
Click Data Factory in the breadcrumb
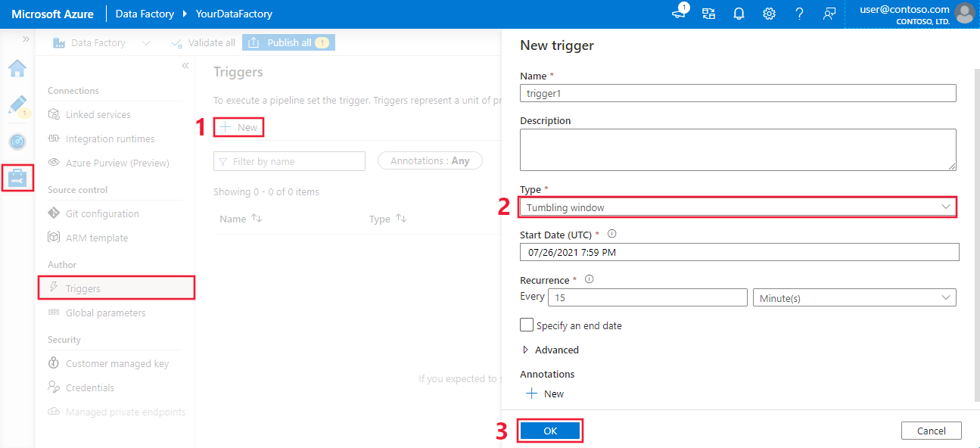pos(144,13)
